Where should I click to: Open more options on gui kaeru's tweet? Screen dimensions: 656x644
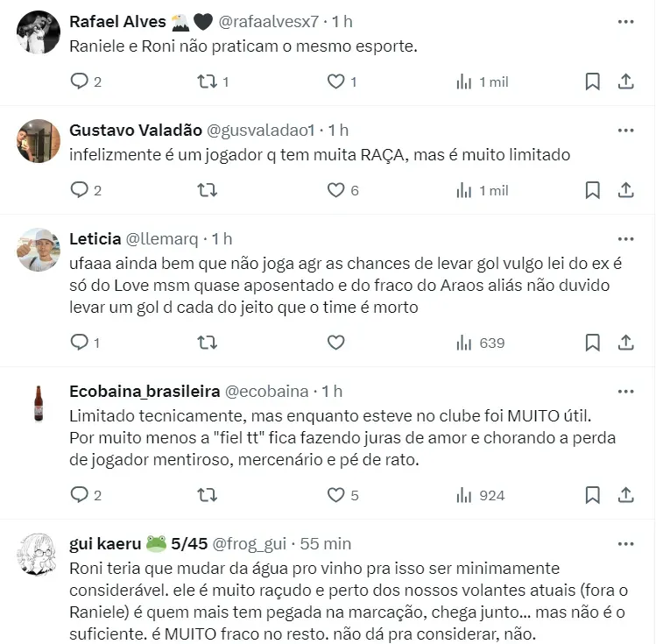tap(625, 543)
